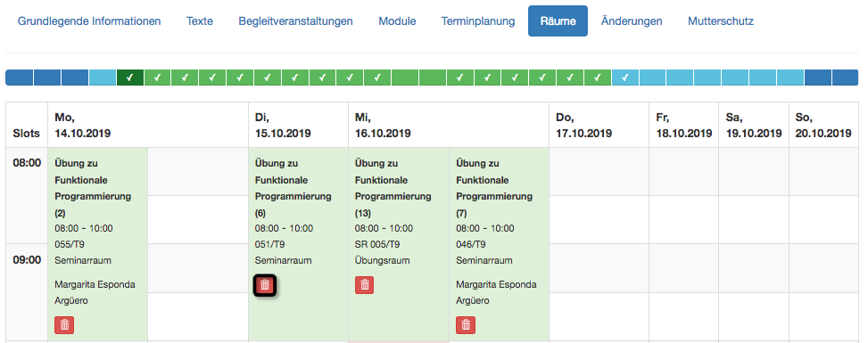
Task: Open the Begleitveranstaltungen tab
Action: point(295,21)
